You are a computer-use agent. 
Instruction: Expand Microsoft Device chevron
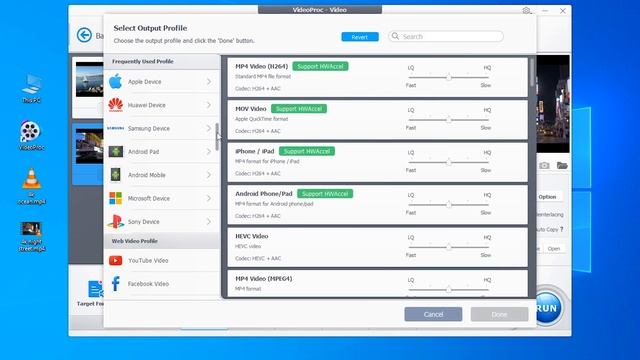click(209, 198)
